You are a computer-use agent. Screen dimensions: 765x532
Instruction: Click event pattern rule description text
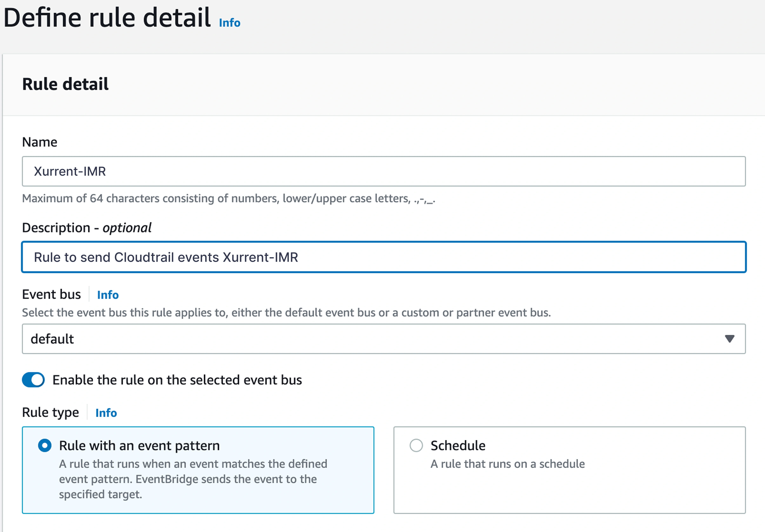pos(193,479)
